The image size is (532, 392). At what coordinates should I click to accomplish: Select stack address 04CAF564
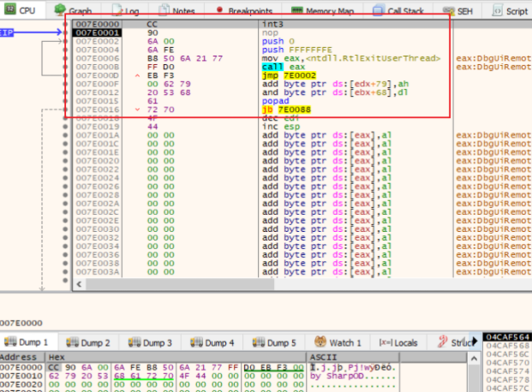[507, 336]
